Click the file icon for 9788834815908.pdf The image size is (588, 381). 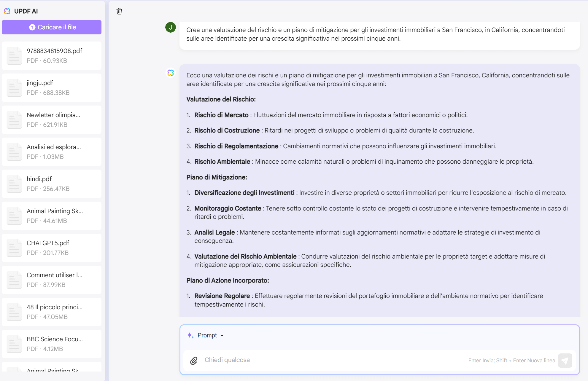click(x=14, y=56)
